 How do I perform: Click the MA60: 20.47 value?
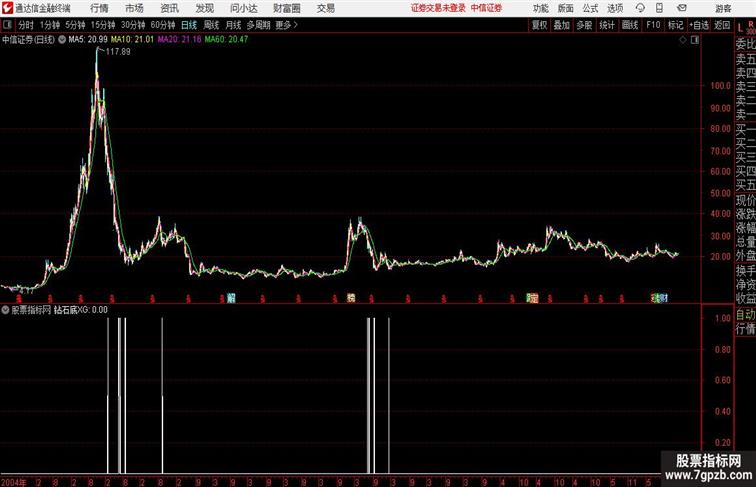point(226,40)
